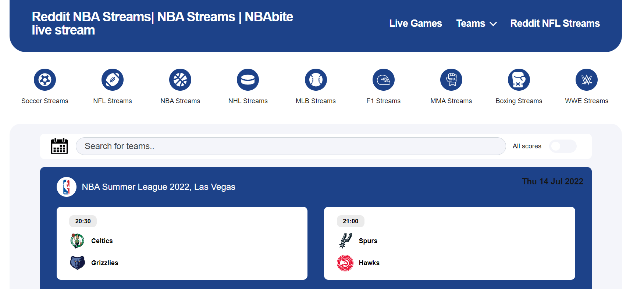
Task: Click the Soccer Streams text label
Action: (45, 101)
